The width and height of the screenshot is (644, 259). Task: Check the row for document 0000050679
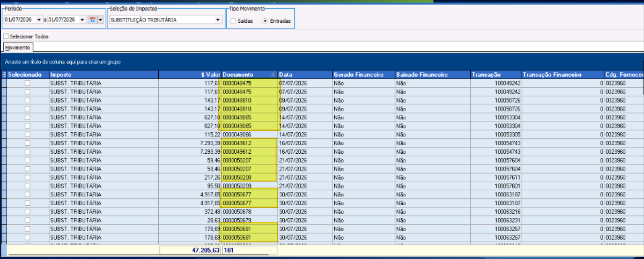point(27,220)
